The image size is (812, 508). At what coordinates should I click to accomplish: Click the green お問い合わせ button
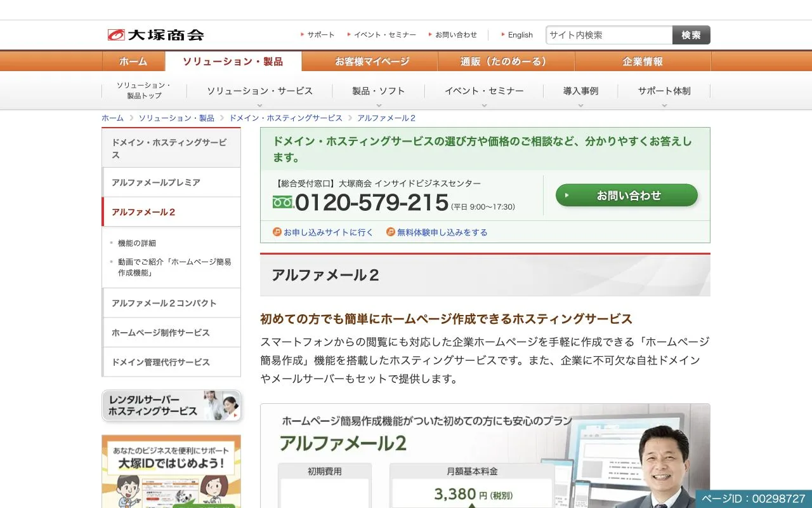(627, 196)
